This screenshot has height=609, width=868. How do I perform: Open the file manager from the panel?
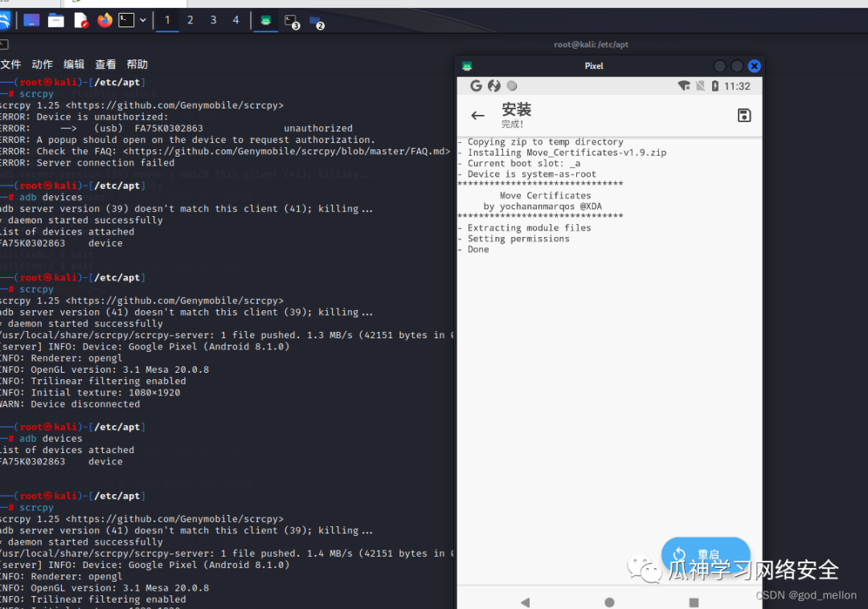click(55, 20)
